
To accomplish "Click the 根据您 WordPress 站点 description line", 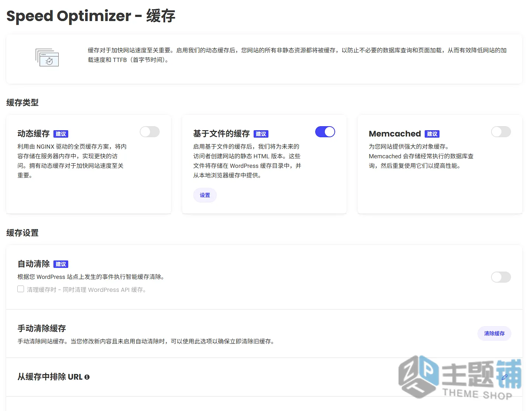I will [x=91, y=277].
